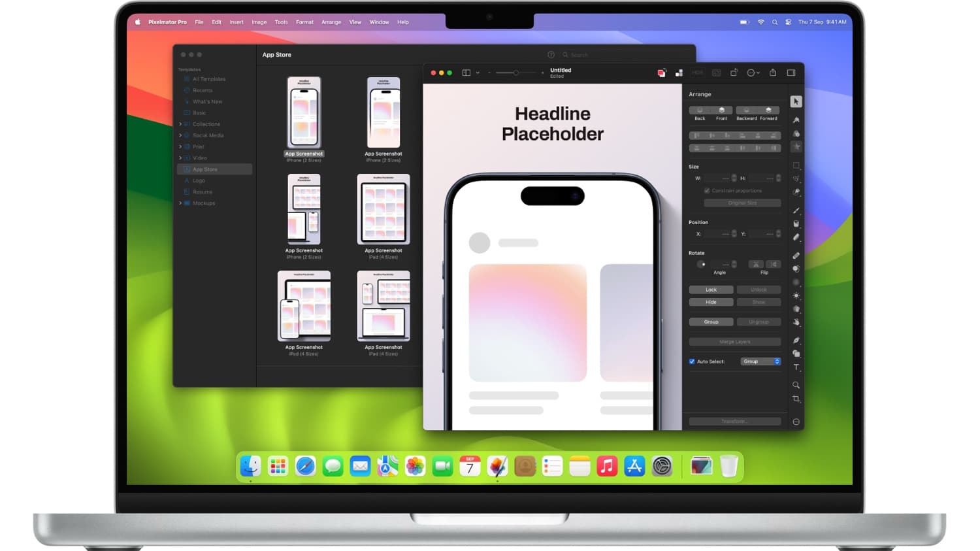Open the Format menu
Viewport: 980px width, 551px height.
[x=304, y=22]
